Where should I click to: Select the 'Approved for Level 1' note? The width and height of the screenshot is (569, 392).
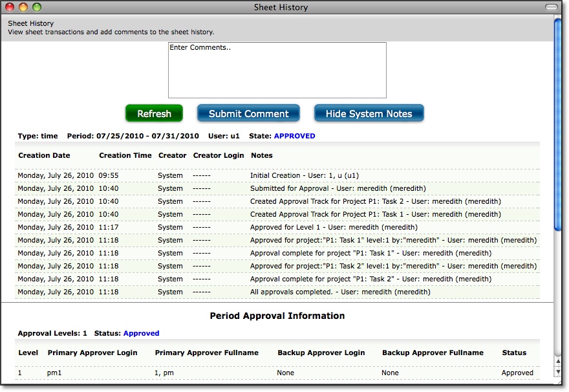pos(334,227)
